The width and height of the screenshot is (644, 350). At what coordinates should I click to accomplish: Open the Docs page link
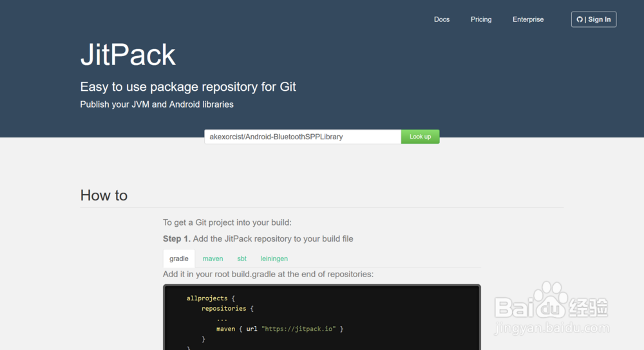coord(442,19)
